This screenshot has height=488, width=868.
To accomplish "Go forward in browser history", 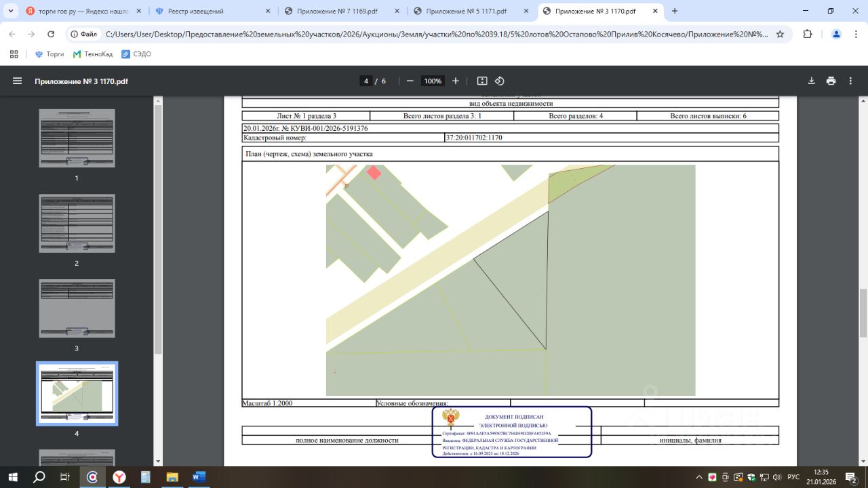I will tap(31, 34).
